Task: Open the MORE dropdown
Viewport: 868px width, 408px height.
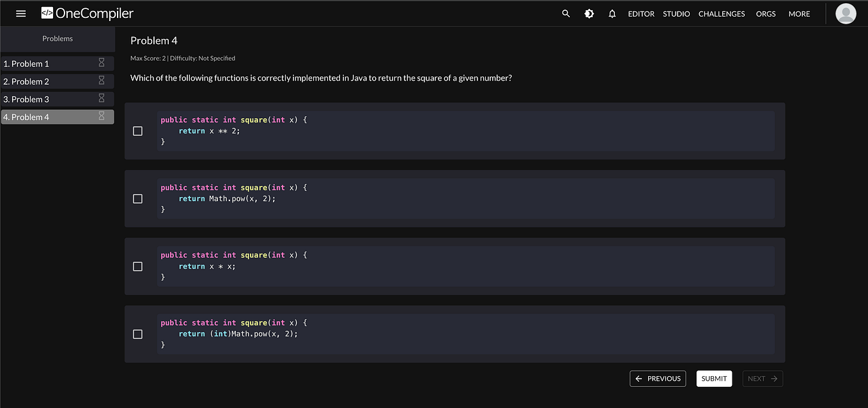Action: click(799, 13)
